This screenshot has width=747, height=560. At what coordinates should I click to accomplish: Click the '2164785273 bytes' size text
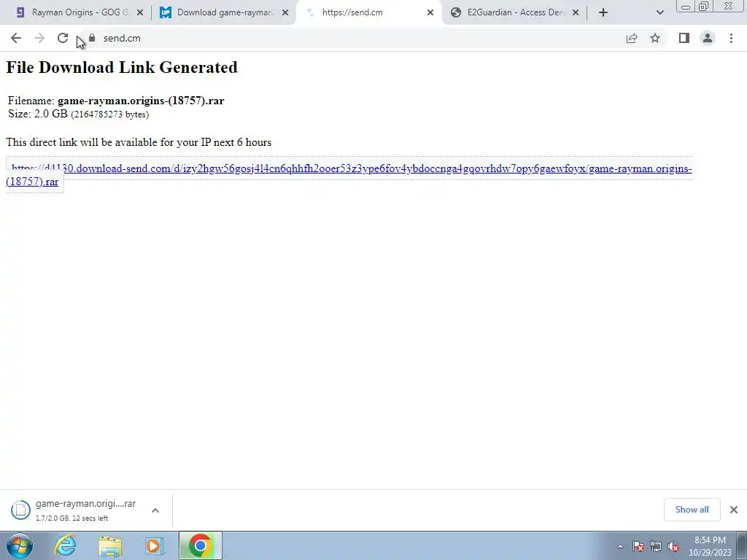coord(109,114)
